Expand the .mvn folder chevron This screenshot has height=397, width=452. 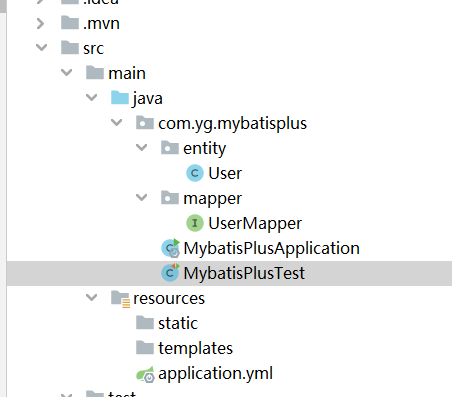coord(41,24)
